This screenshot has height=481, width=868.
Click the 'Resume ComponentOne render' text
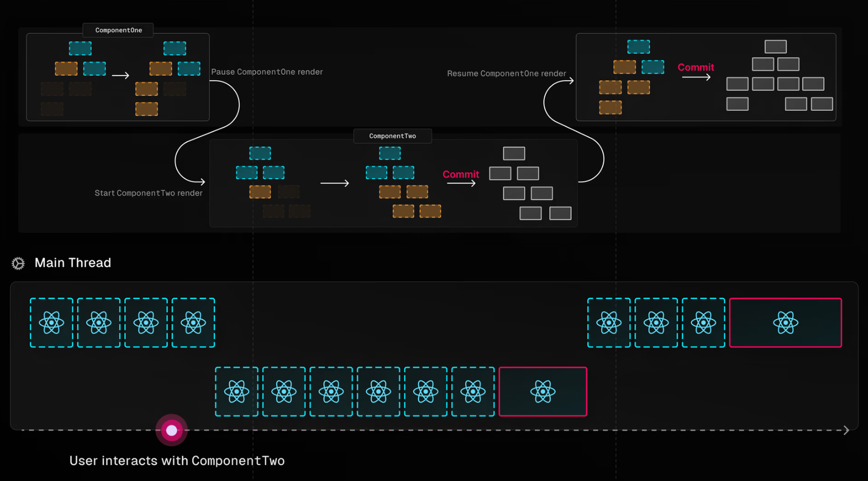[507, 73]
